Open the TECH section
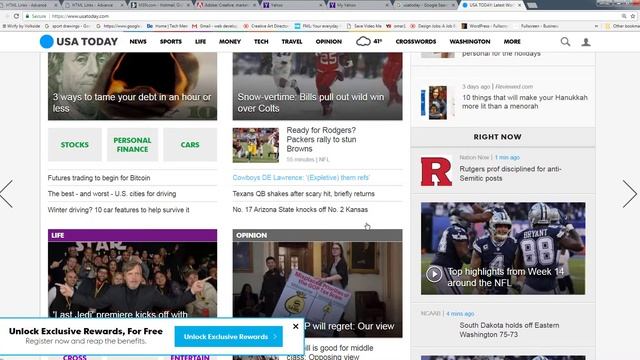Viewport: 640px width, 360px height. point(261,42)
